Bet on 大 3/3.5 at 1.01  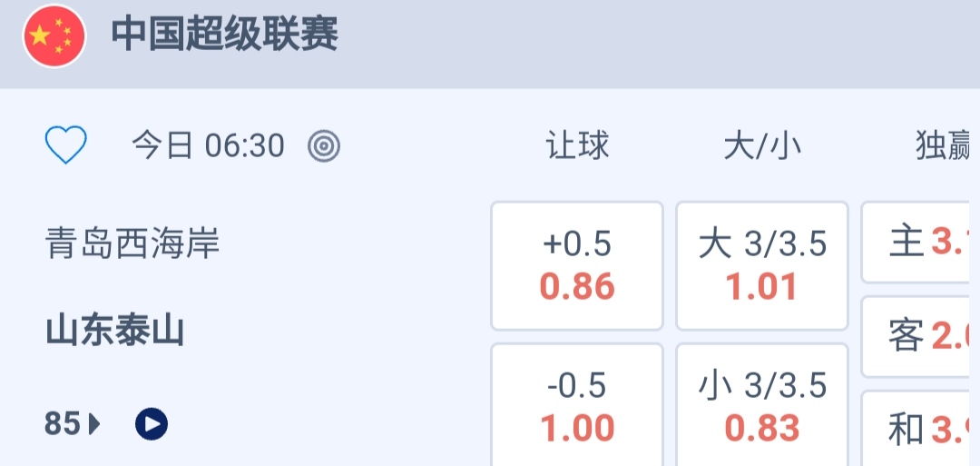[762, 265]
